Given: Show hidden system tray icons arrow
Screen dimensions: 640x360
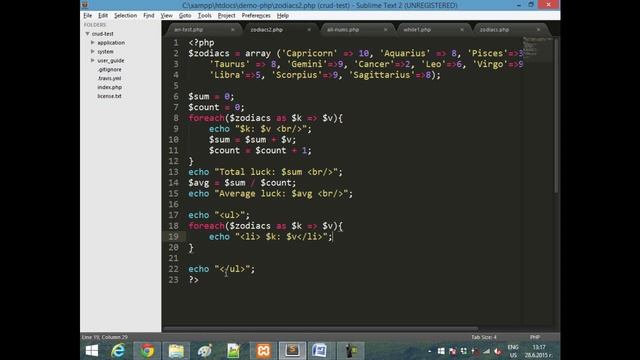Looking at the screenshot, I should click(x=429, y=351).
